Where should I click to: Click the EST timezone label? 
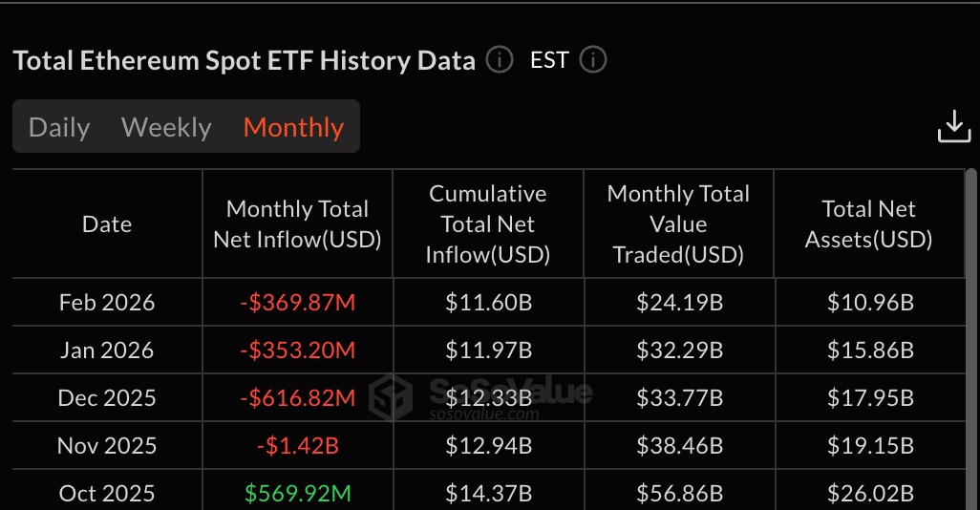click(549, 61)
